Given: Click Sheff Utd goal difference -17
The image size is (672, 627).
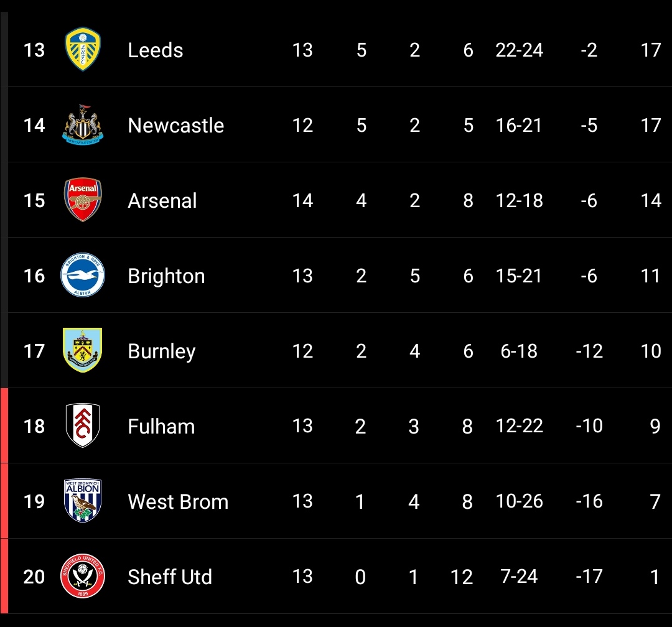Looking at the screenshot, I should (589, 577).
